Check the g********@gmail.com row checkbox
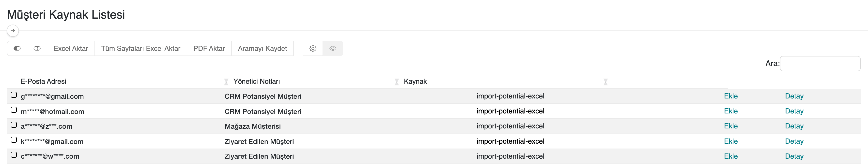The width and height of the screenshot is (868, 165). 14,95
